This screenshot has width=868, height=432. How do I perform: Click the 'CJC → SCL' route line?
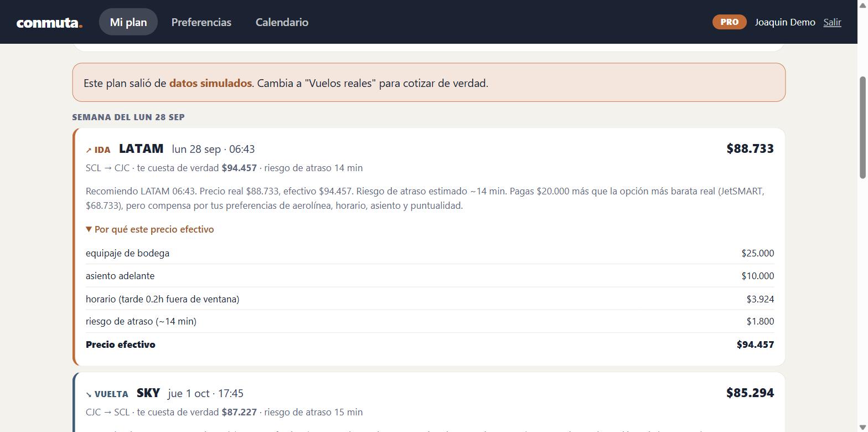224,412
